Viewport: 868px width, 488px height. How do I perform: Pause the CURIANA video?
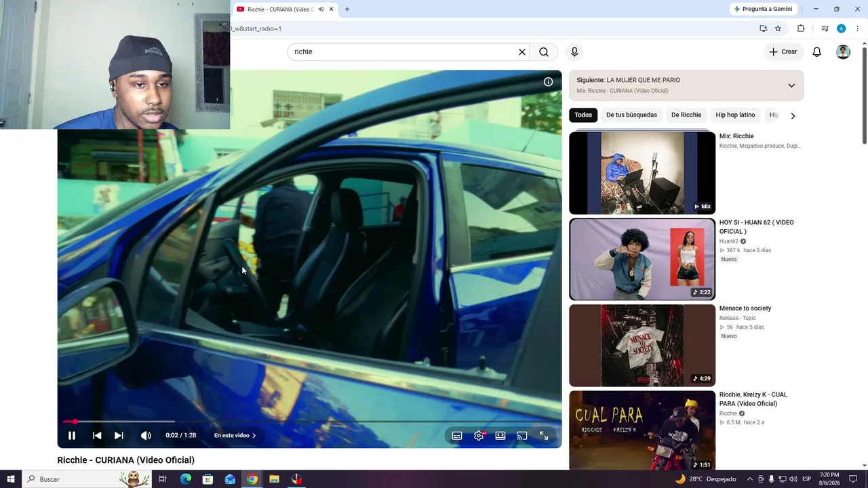click(72, 436)
